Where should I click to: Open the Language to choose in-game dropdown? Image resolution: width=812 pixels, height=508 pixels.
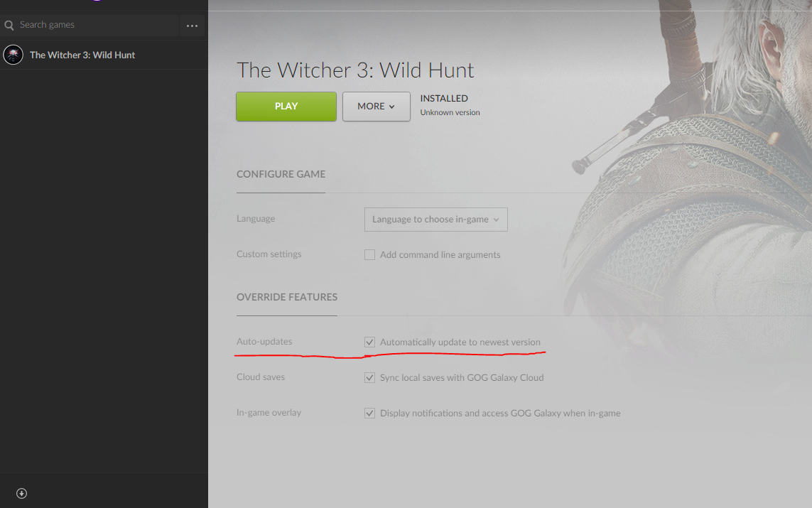(x=436, y=220)
